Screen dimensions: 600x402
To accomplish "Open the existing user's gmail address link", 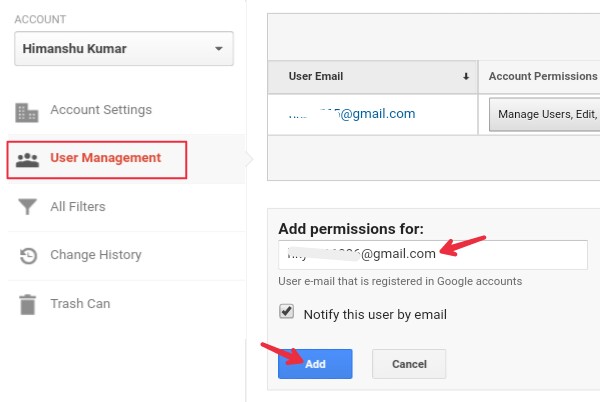I will tap(352, 114).
